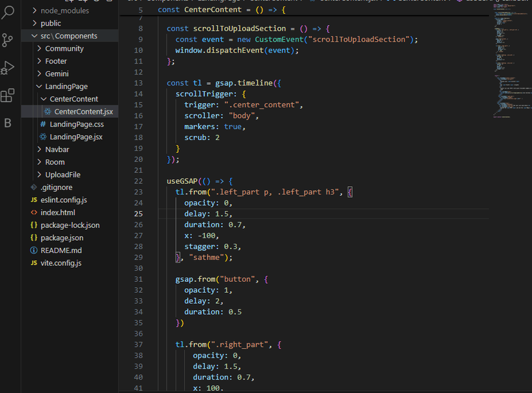
Task: Open vite.config.js file
Action: coord(60,263)
